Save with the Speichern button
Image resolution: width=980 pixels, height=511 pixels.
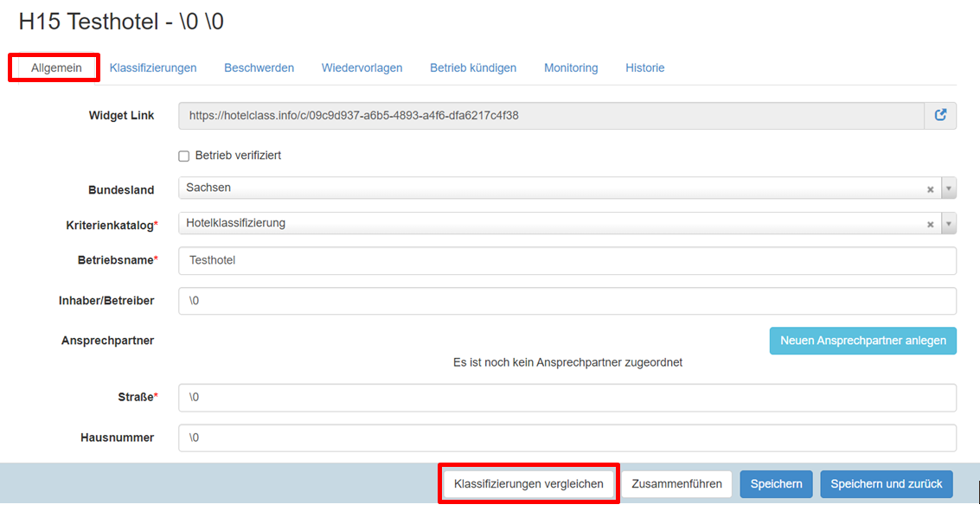coord(776,484)
